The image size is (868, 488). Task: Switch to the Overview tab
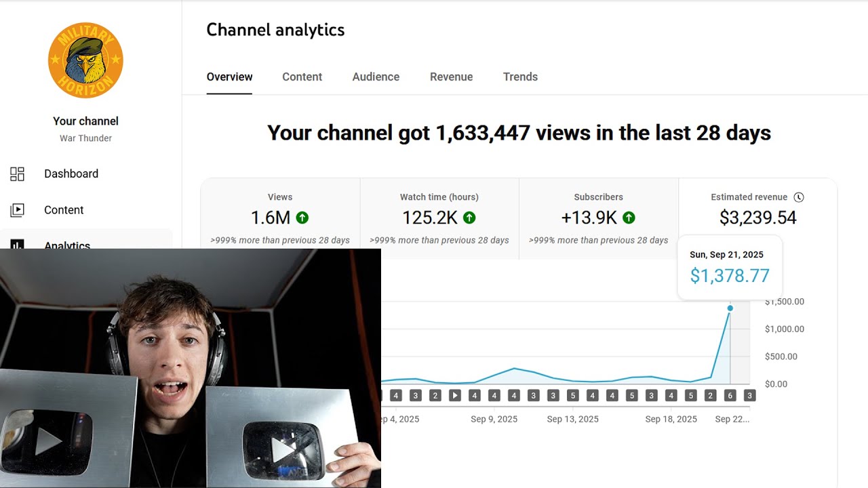tap(229, 77)
